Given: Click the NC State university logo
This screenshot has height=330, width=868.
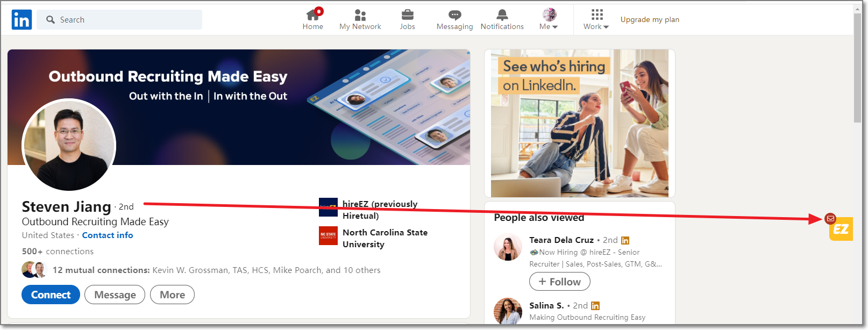Looking at the screenshot, I should [328, 235].
